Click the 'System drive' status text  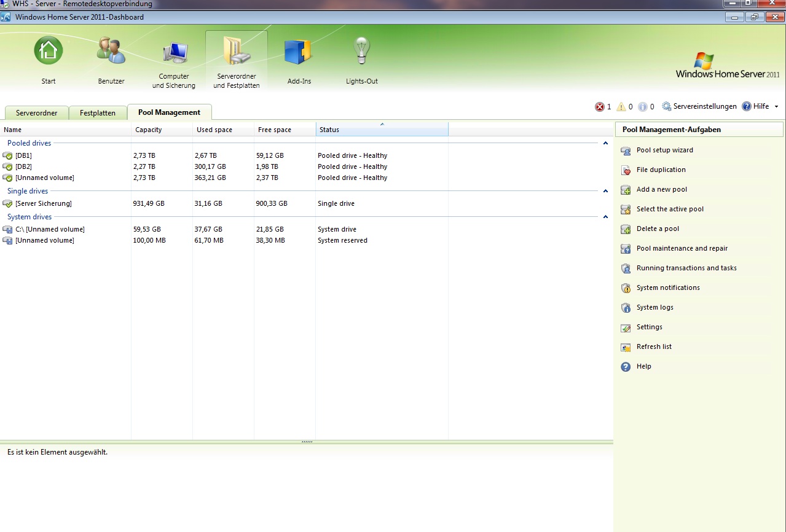click(337, 229)
